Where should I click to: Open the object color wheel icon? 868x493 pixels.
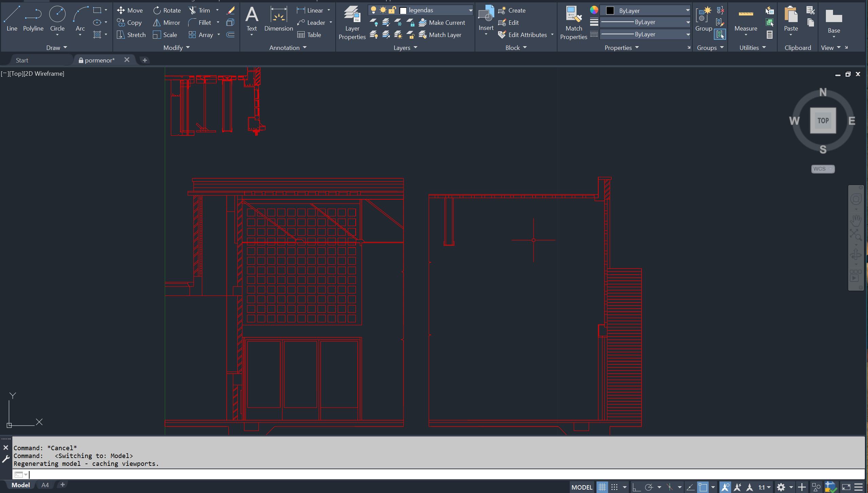click(x=594, y=10)
